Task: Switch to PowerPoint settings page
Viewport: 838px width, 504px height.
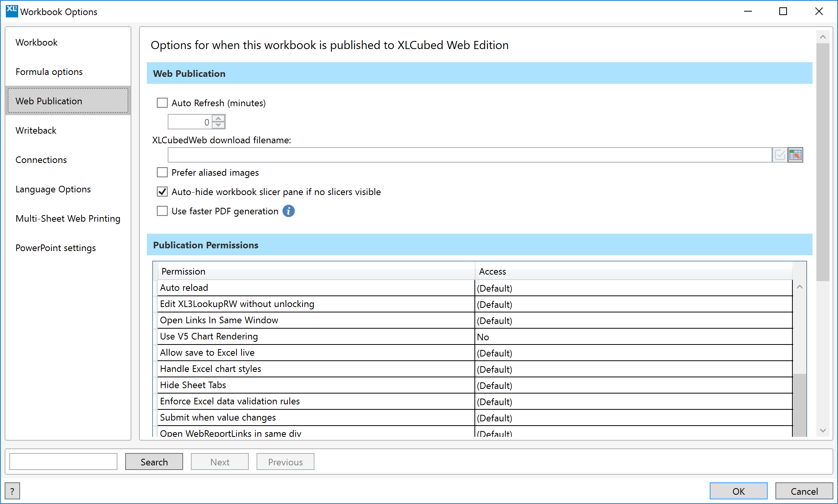Action: point(68,248)
